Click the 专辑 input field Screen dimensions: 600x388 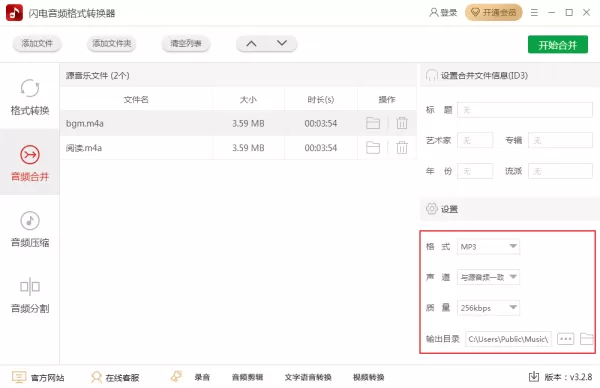560,140
